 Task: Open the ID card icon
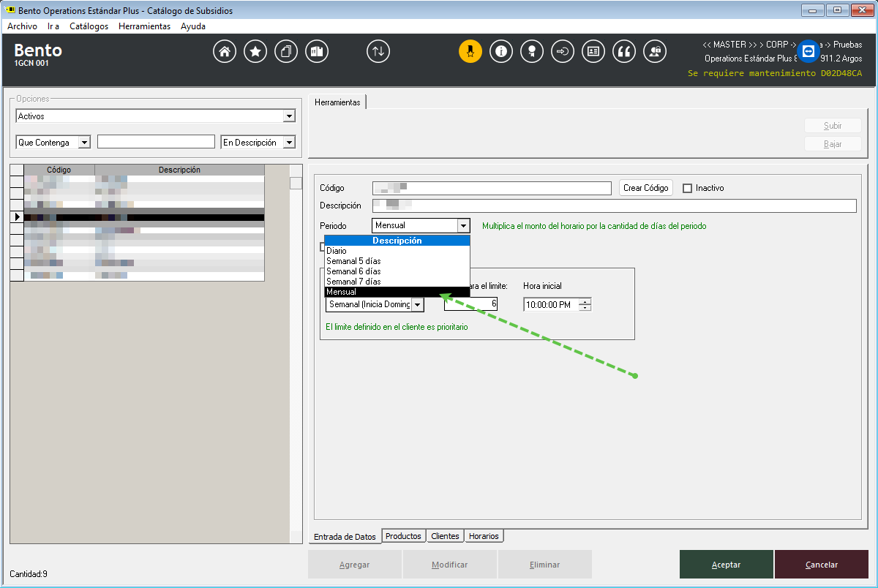(593, 52)
